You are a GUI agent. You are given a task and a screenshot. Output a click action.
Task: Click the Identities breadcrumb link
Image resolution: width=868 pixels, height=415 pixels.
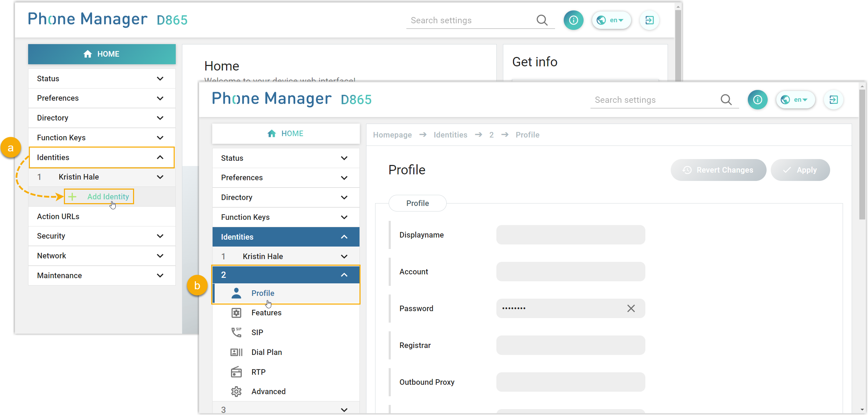point(450,135)
